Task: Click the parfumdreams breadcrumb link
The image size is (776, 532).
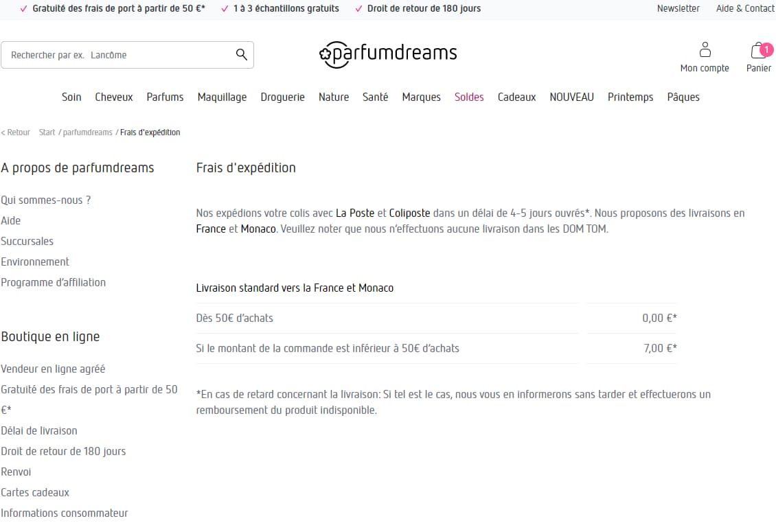Action: point(87,132)
